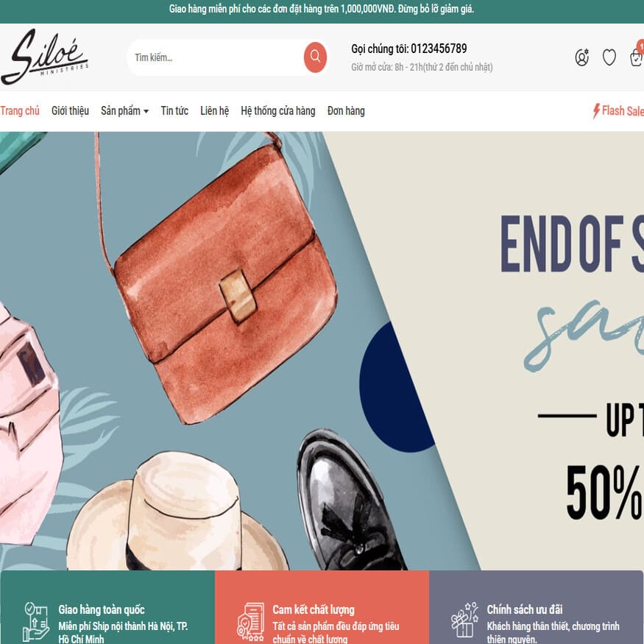Click the phone number 0123456789

point(439,49)
